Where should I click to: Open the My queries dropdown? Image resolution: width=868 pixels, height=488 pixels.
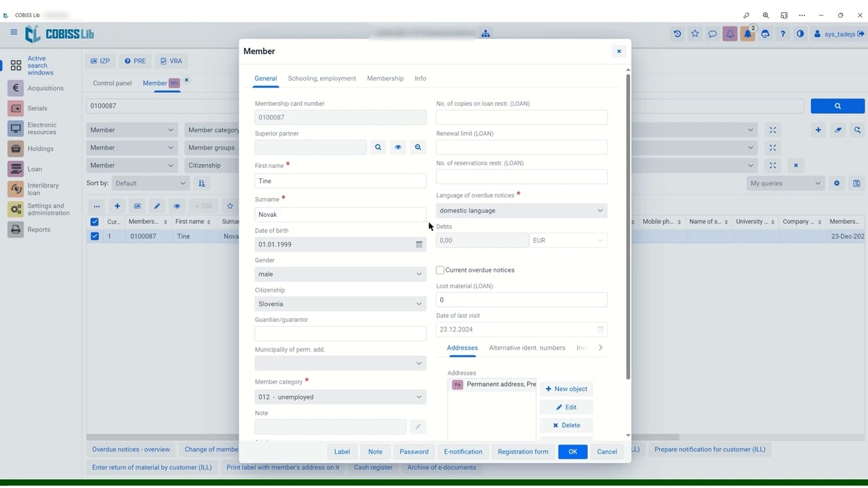pos(786,183)
